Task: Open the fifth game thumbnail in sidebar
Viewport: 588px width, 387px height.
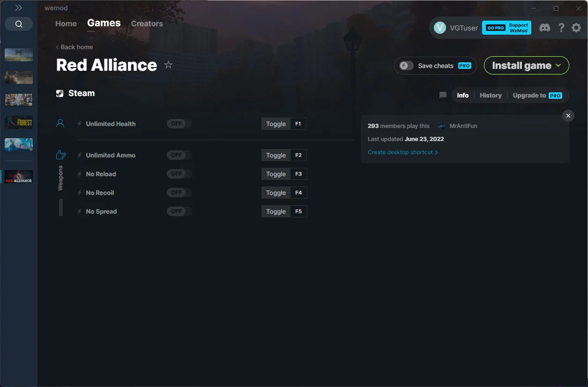Action: click(19, 145)
